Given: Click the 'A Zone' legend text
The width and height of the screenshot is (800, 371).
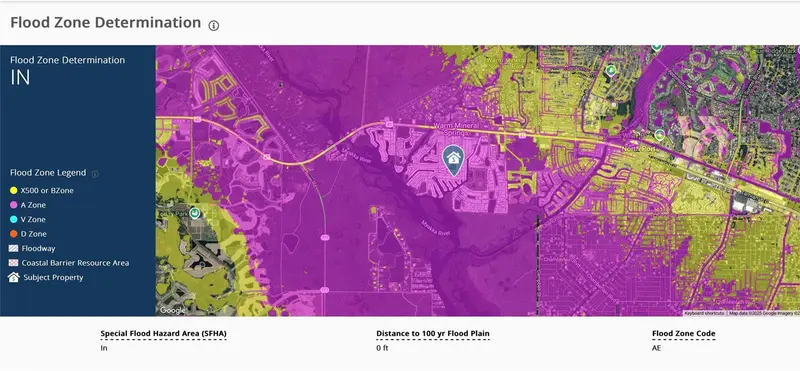Looking at the screenshot, I should 33,205.
